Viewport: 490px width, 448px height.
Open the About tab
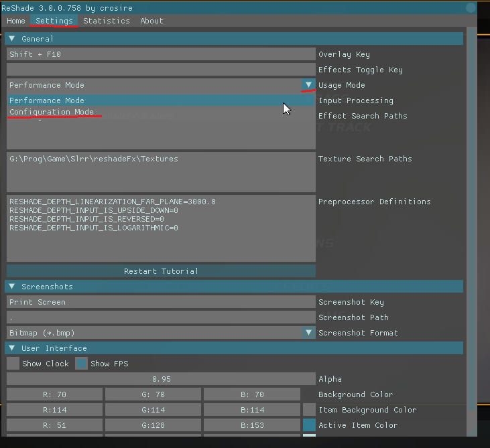coord(152,21)
